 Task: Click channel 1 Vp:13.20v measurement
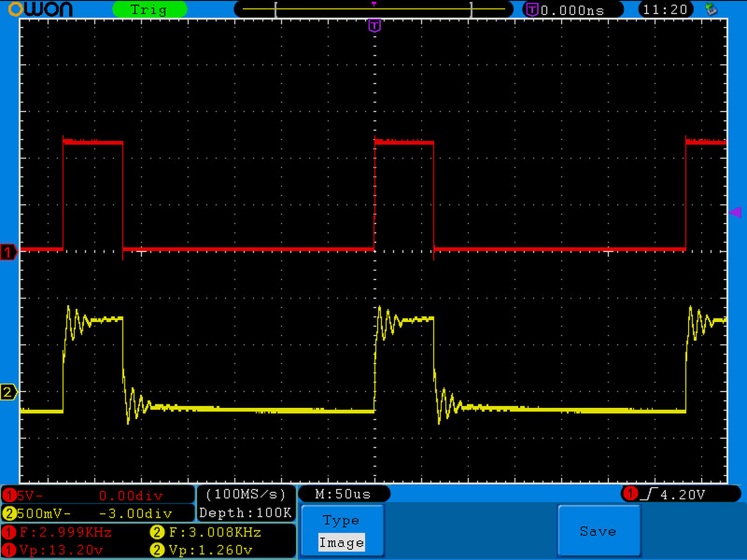click(61, 549)
